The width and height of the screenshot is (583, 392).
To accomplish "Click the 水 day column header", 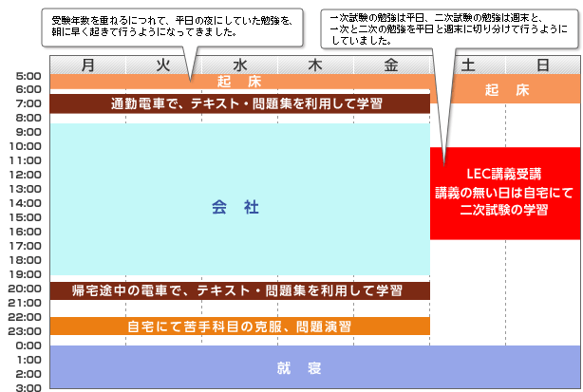I will pos(240,65).
